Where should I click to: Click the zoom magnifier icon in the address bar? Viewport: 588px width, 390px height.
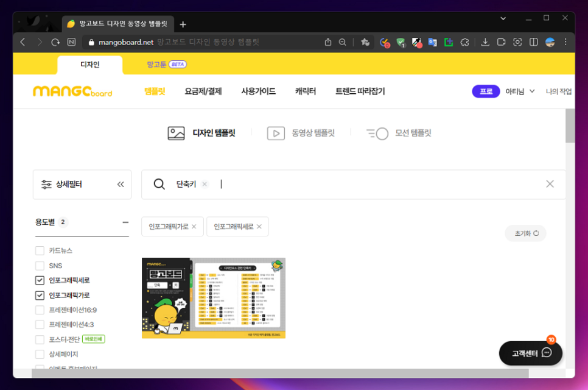click(x=342, y=42)
